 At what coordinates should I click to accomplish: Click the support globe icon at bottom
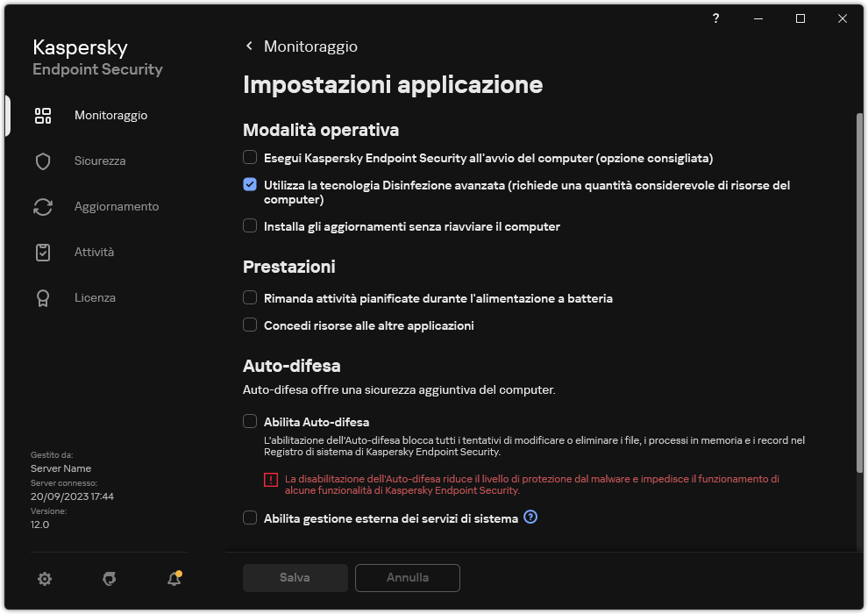coord(109,579)
